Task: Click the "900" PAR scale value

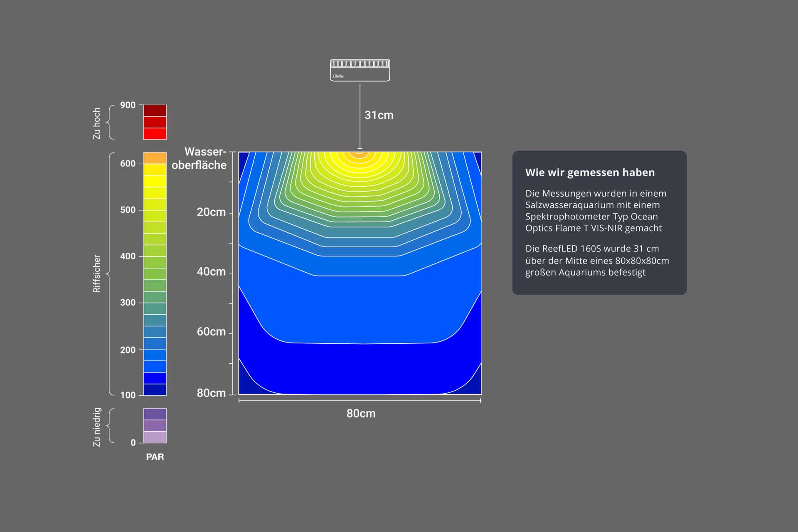Action: tap(128, 105)
